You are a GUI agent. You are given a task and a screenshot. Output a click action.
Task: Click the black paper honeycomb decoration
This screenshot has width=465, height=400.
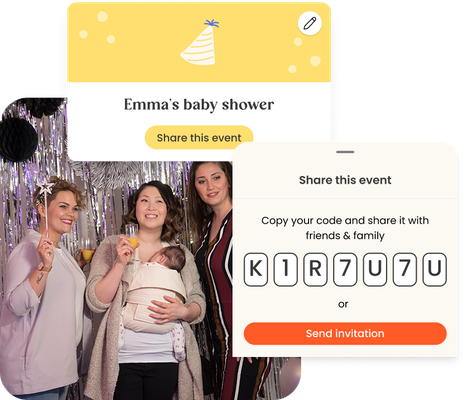coord(18,140)
